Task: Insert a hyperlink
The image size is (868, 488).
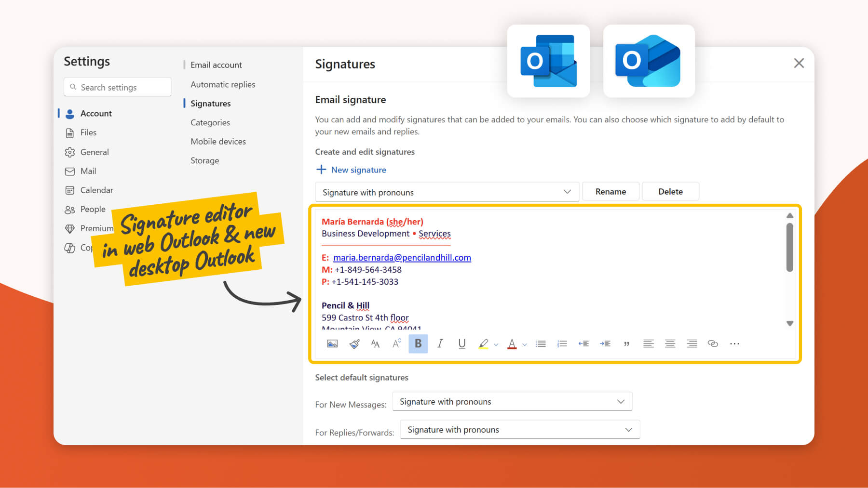Action: coord(713,343)
